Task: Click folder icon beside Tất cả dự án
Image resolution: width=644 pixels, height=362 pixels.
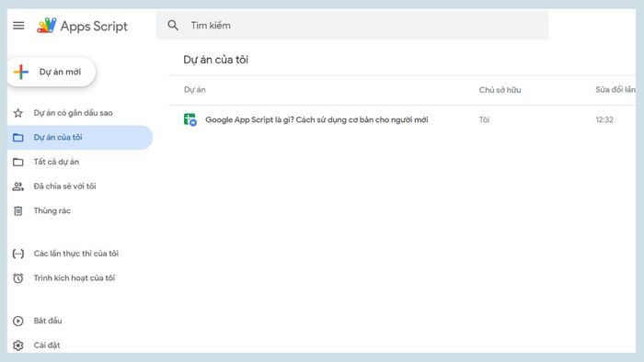Action: click(18, 162)
